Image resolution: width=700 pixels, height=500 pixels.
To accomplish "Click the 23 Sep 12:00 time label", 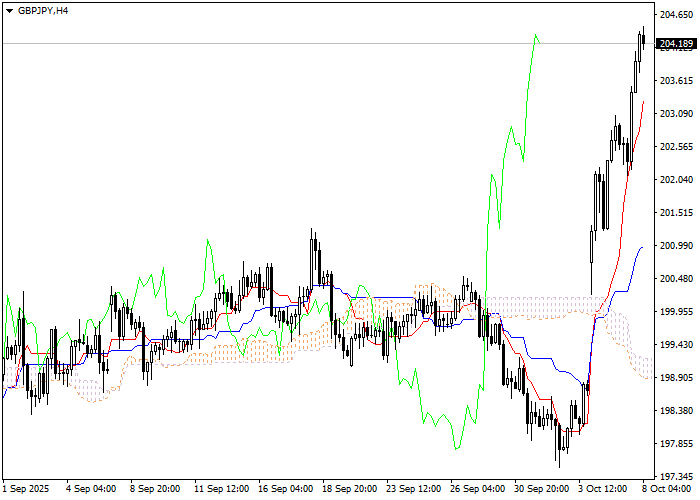I will tap(414, 490).
